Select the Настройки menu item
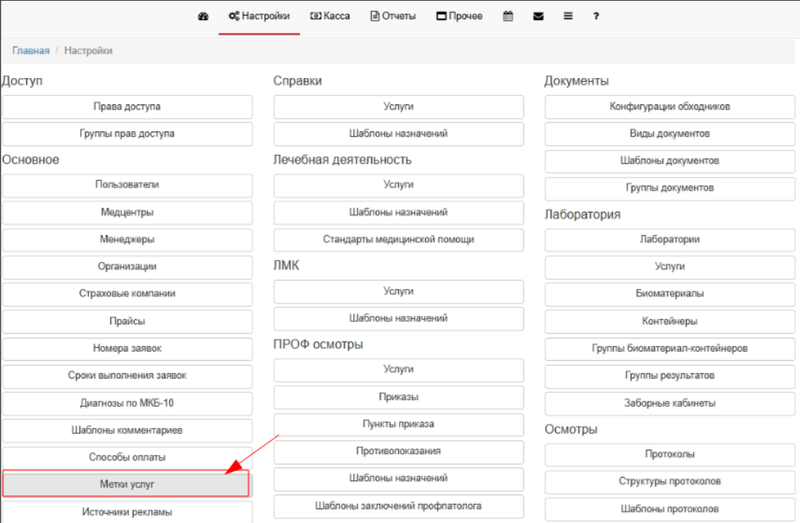Viewport: 800px width, 523px height. [259, 17]
